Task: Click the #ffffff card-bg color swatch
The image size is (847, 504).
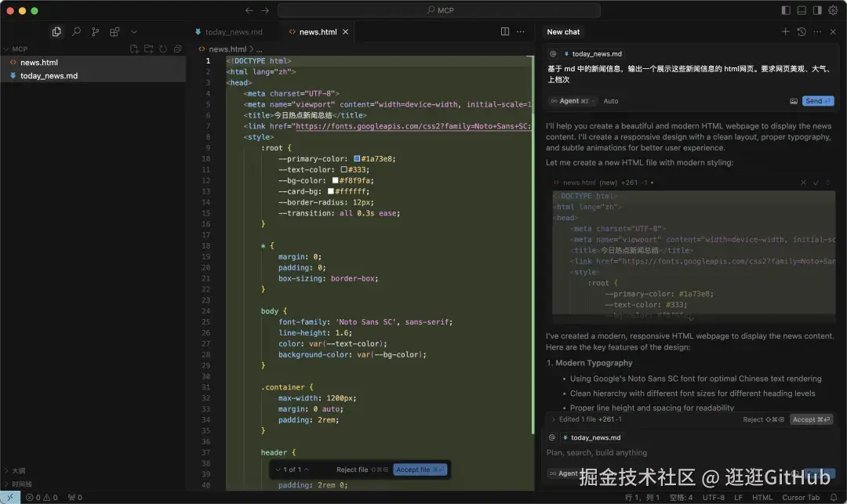Action: coord(331,191)
